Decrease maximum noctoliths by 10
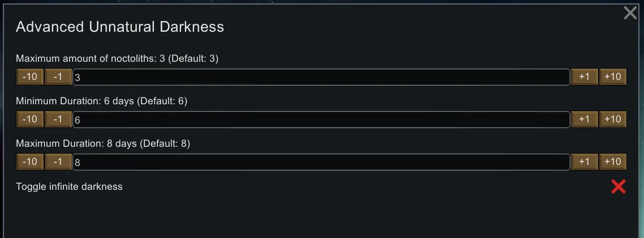Image resolution: width=644 pixels, height=238 pixels. click(30, 76)
